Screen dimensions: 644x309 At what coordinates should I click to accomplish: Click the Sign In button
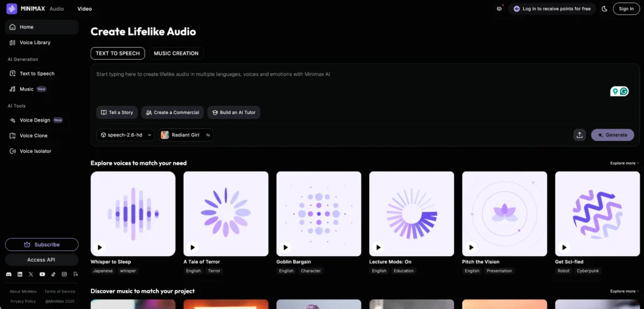626,9
